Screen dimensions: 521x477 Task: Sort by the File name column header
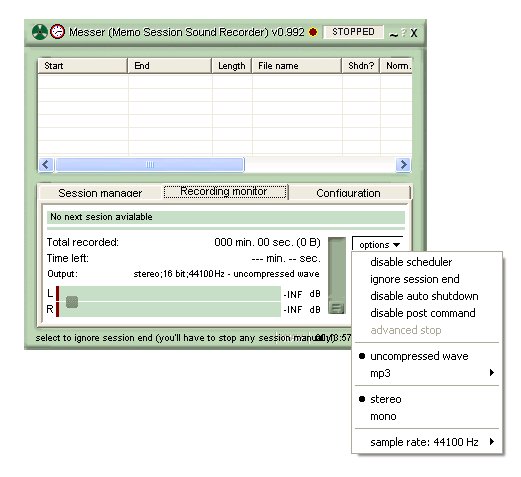[297, 66]
